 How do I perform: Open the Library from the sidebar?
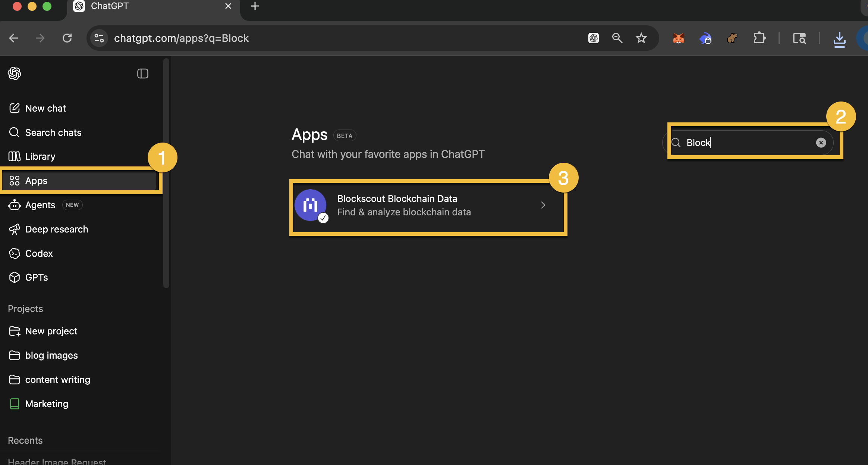point(40,156)
